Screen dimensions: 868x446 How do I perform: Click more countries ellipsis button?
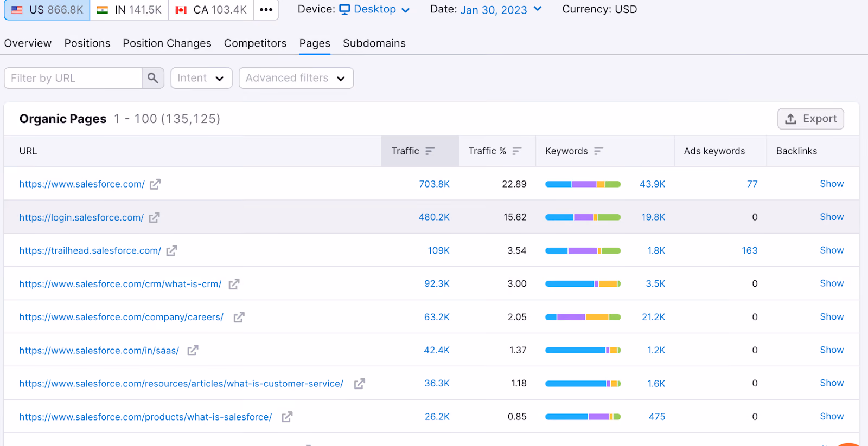(x=266, y=10)
